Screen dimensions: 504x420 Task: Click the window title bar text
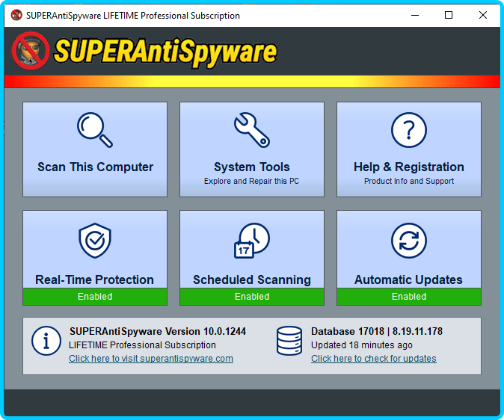(133, 16)
